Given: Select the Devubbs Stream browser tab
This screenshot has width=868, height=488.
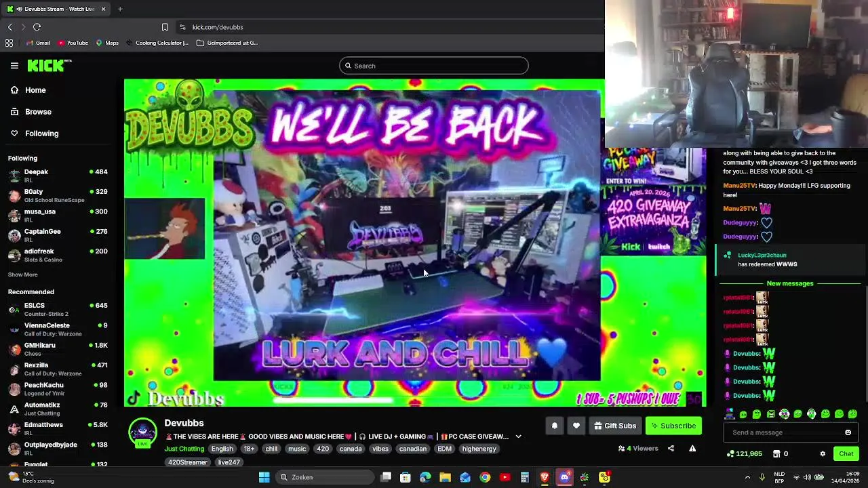Looking at the screenshot, I should [56, 9].
